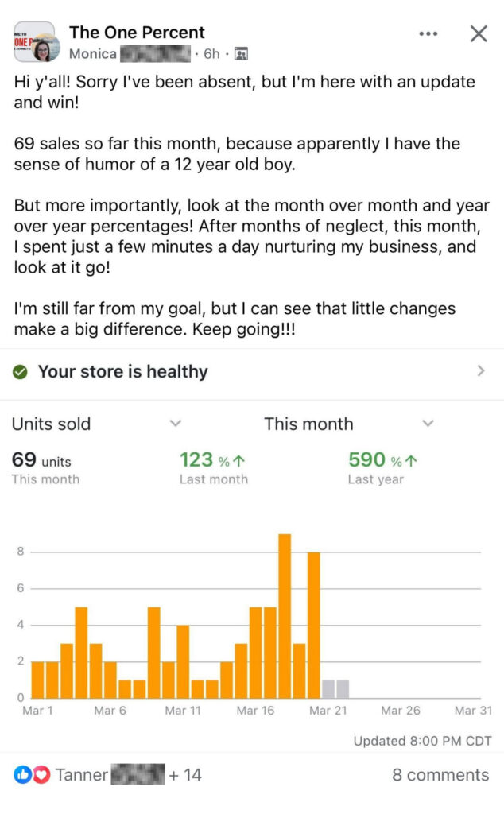
Task: Open the 8 comments link
Action: coord(440,775)
